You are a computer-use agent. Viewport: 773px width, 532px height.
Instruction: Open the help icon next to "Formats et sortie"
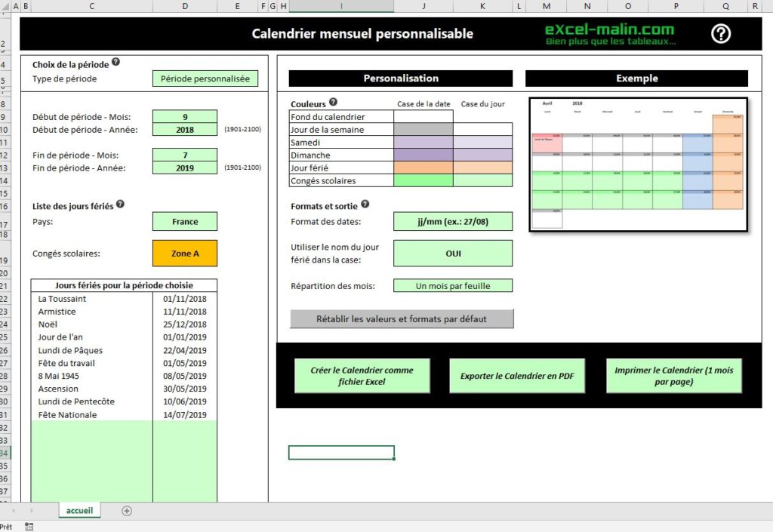coord(367,203)
